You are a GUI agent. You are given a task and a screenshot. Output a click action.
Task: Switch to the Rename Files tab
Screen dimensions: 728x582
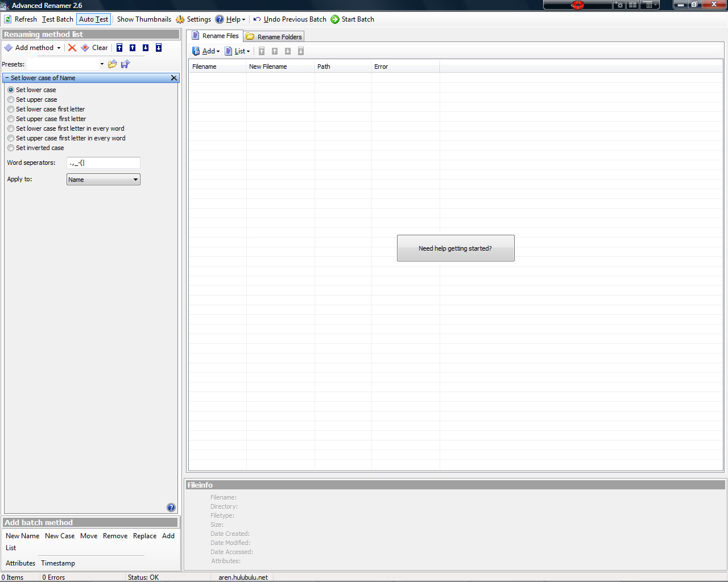pyautogui.click(x=215, y=36)
